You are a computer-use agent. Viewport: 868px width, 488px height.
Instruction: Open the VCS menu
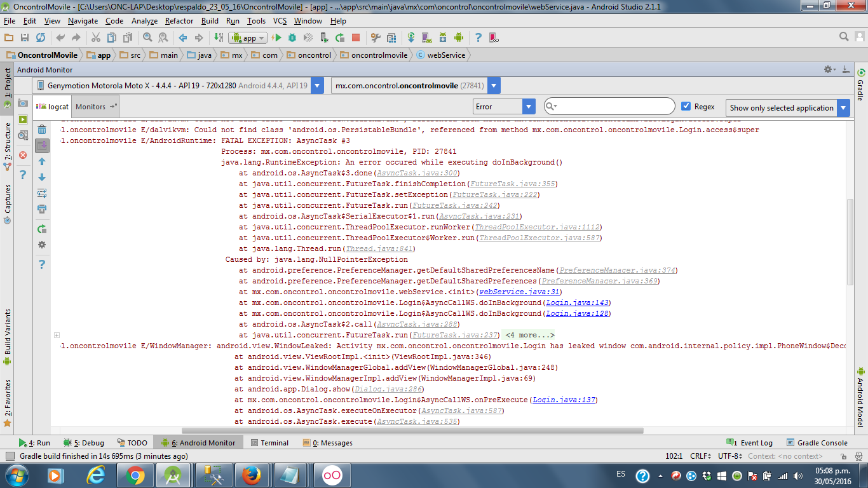[280, 20]
